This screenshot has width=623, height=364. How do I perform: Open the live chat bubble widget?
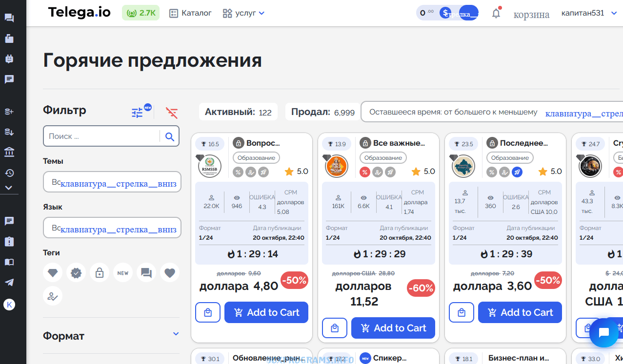click(x=603, y=333)
